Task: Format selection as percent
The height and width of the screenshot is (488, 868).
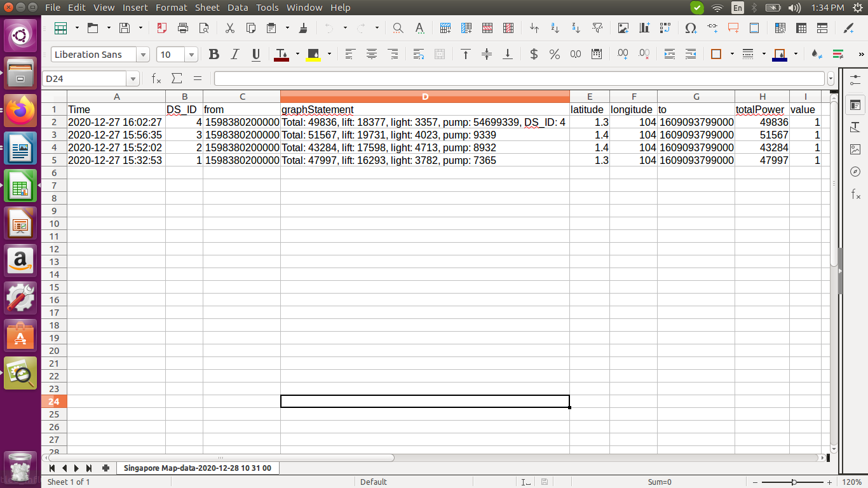Action: click(x=555, y=55)
